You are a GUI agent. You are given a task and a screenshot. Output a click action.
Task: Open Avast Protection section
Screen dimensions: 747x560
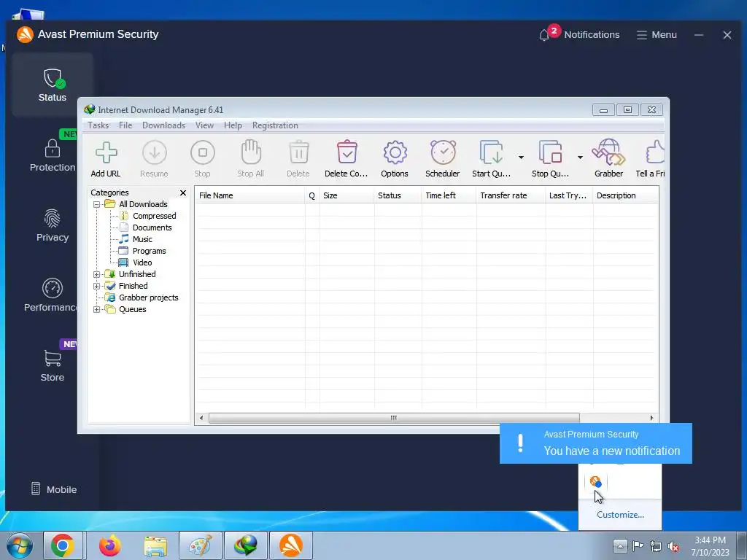click(53, 155)
